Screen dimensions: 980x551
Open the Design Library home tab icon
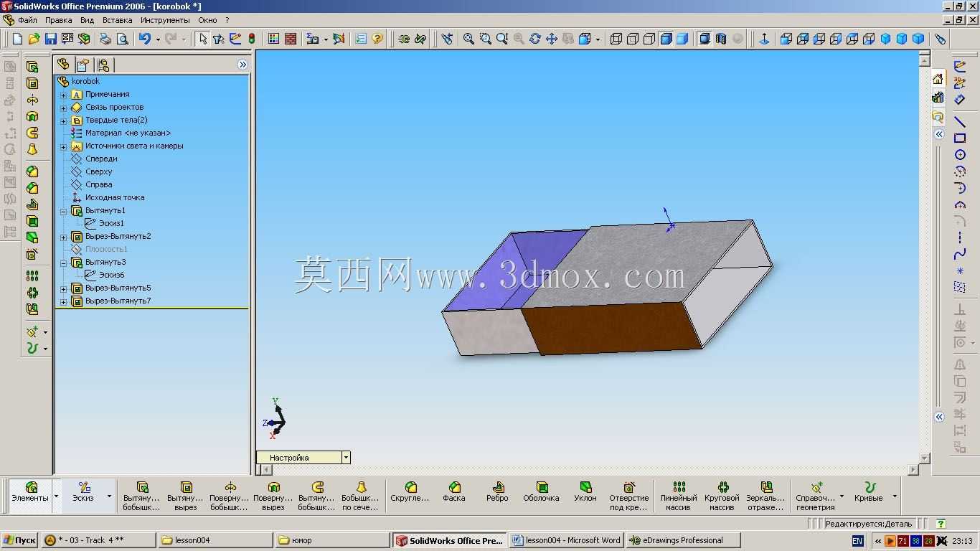point(938,79)
